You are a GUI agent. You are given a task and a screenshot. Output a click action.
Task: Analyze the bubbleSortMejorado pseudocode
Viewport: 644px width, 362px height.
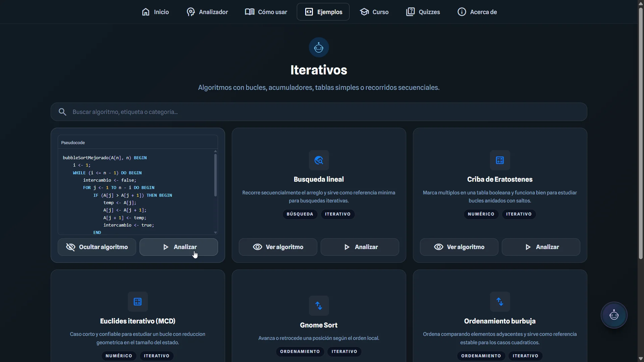coord(179,247)
